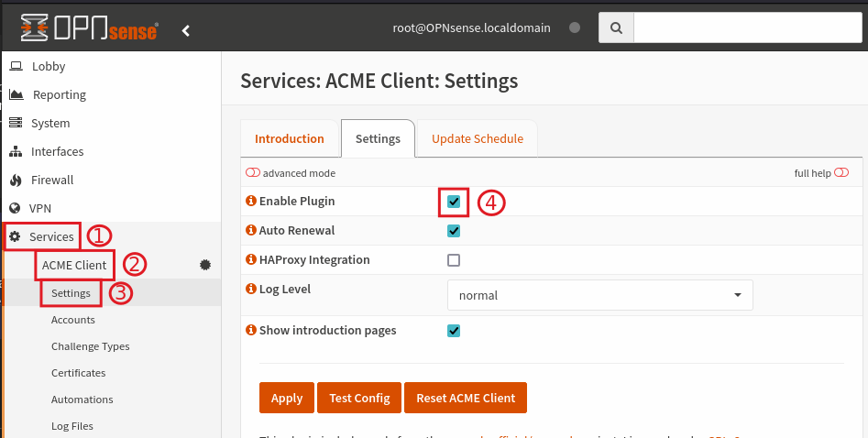Click the Interfaces network icon
Screen dimensions: 868x438
pyautogui.click(x=16, y=151)
